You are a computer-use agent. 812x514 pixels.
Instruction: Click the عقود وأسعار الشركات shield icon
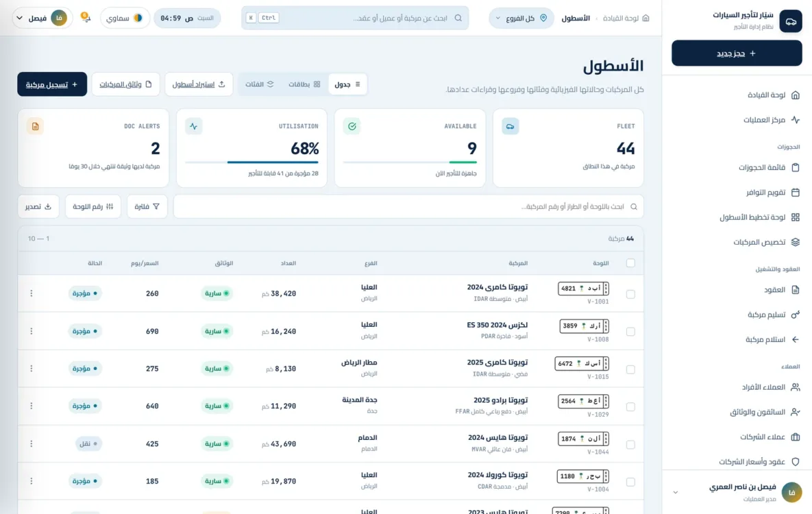click(x=796, y=462)
